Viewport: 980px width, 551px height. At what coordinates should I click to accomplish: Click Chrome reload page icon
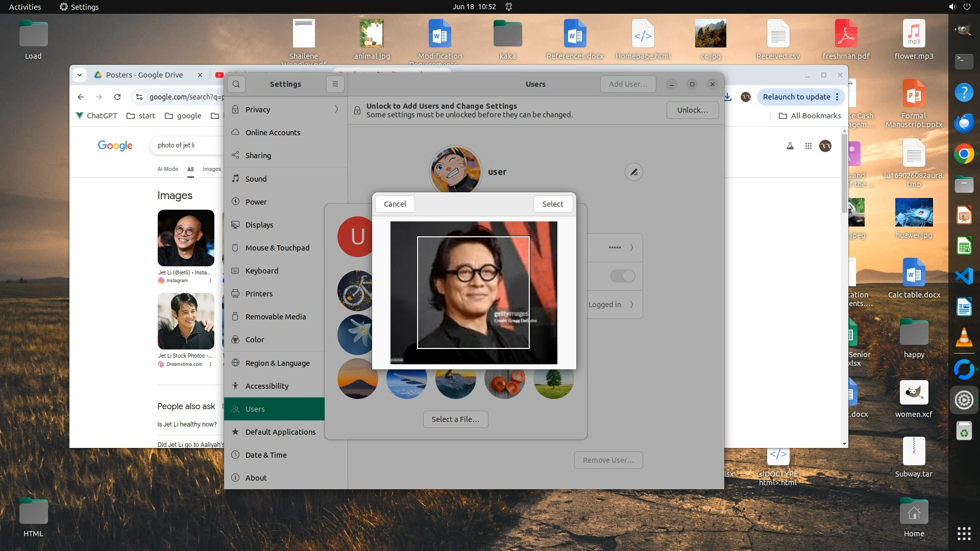(117, 97)
